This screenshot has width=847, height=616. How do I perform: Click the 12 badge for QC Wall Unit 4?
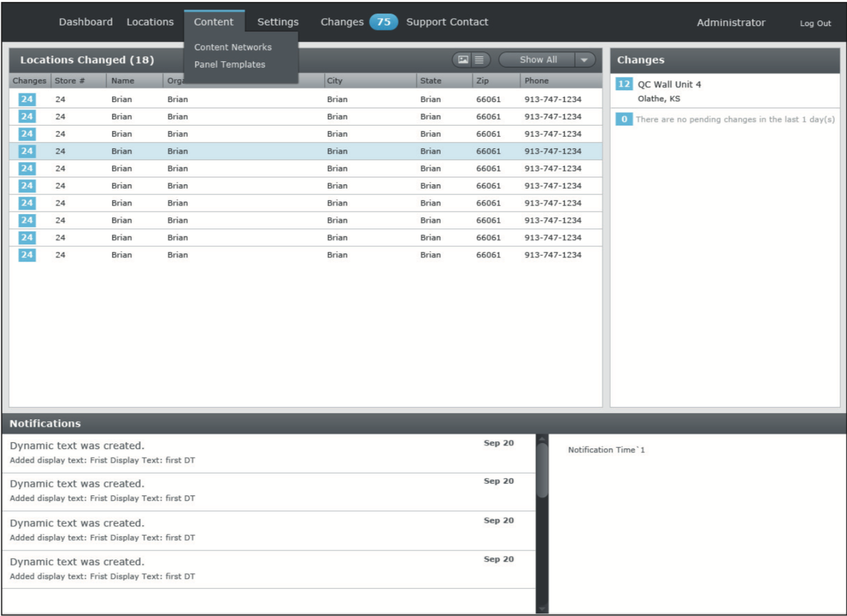tap(624, 84)
